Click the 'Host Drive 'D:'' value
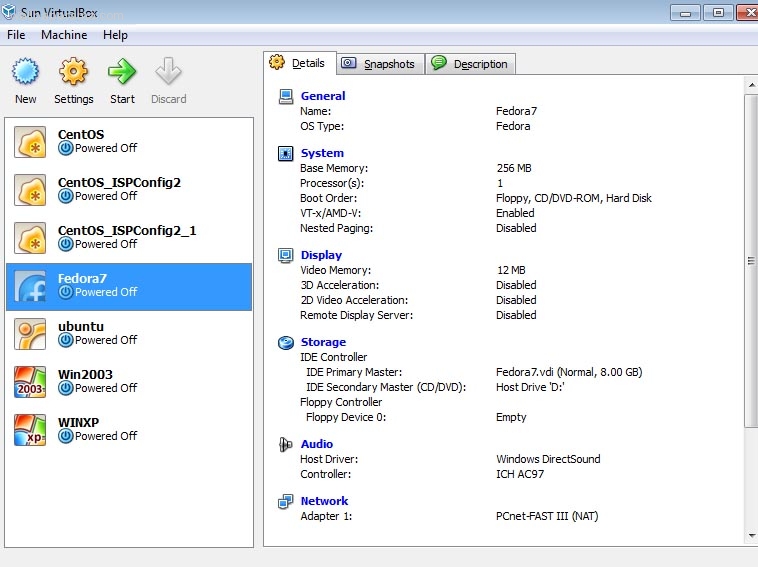The width and height of the screenshot is (758, 567). click(x=530, y=387)
